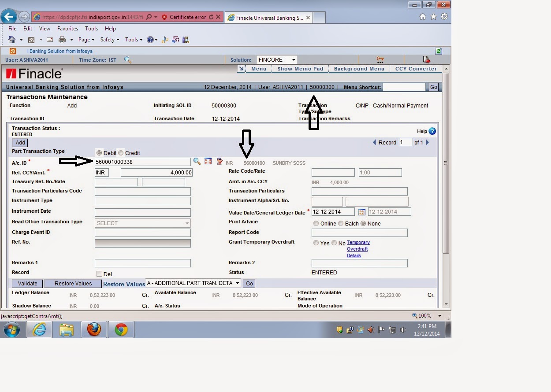Click the account inquiry icon next to the searcher
The height and width of the screenshot is (392, 551).
(208, 161)
